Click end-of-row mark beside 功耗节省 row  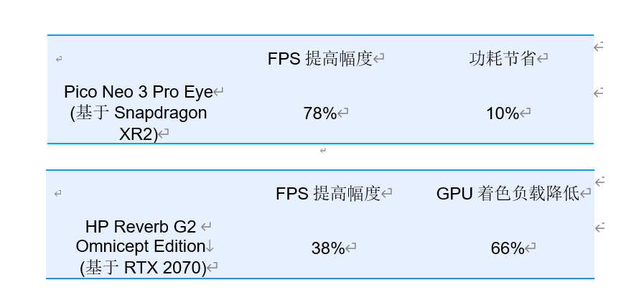599,47
